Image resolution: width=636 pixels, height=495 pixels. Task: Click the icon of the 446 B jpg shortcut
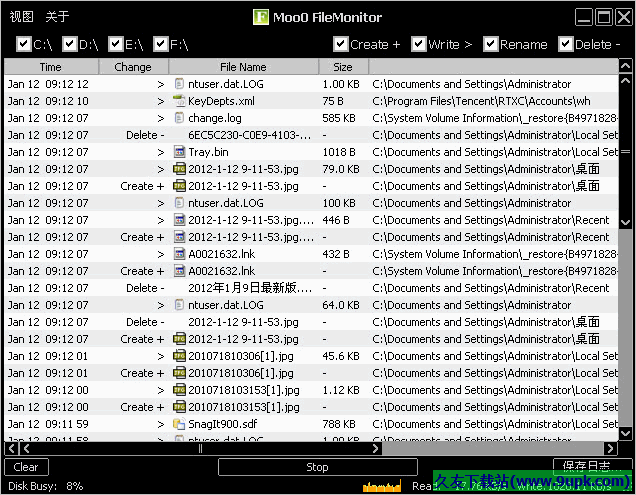point(179,220)
